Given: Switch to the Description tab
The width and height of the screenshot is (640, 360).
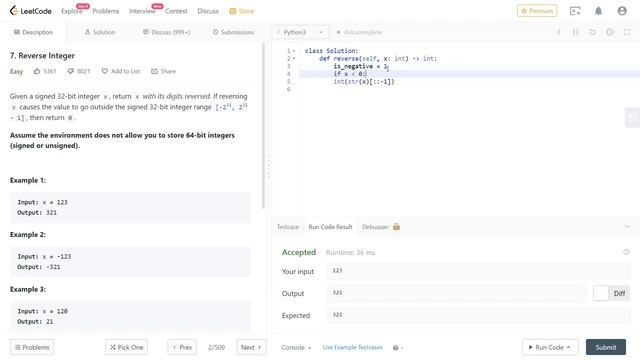Looking at the screenshot, I should coord(33,32).
